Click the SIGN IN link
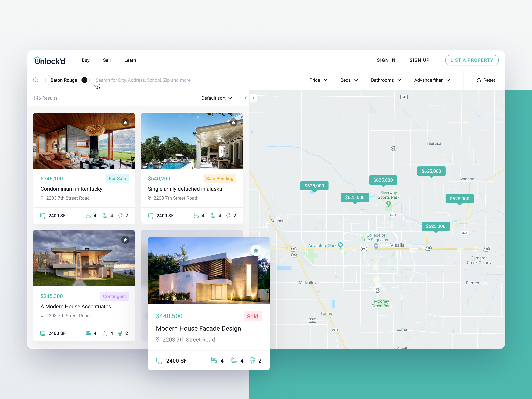Screen dimensions: 532x399 click(x=386, y=60)
